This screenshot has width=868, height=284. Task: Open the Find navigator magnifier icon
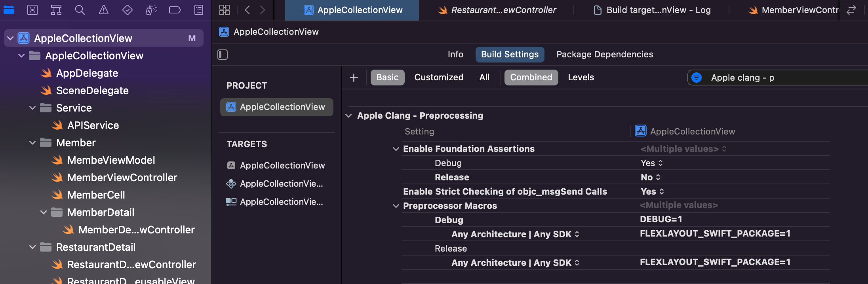point(80,10)
